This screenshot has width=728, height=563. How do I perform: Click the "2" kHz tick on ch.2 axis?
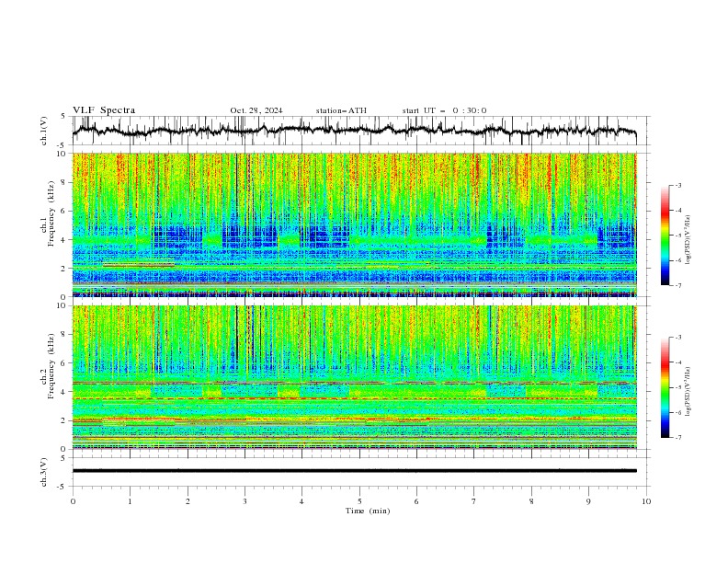tap(64, 420)
